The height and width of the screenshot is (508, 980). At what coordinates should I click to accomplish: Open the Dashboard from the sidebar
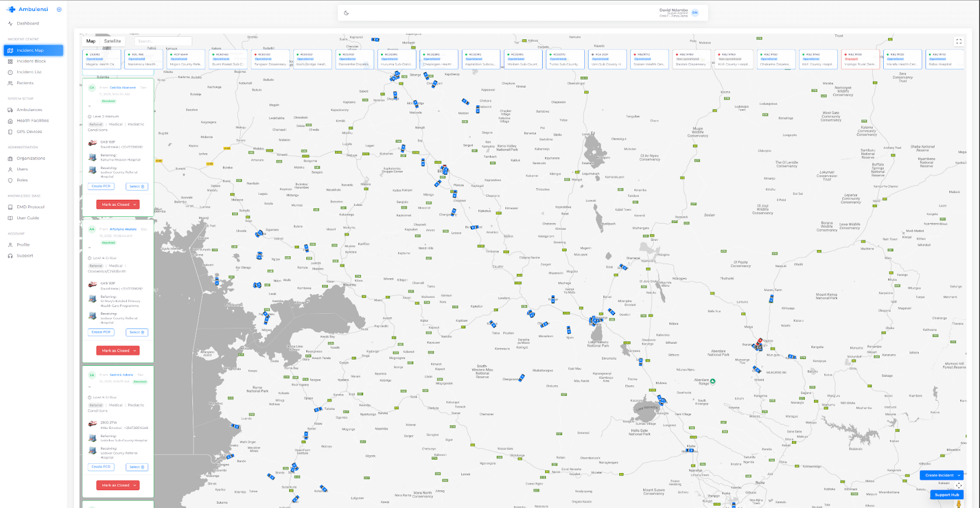pos(28,23)
